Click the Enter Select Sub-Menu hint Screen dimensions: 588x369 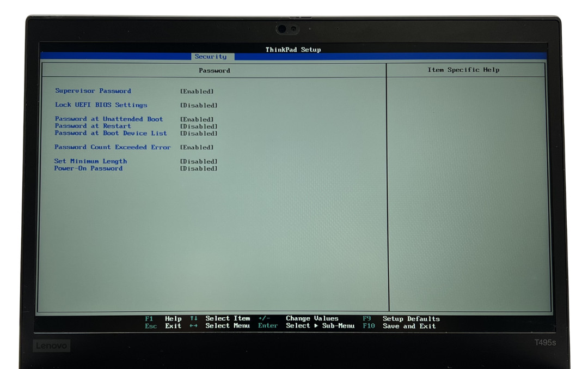click(x=306, y=326)
